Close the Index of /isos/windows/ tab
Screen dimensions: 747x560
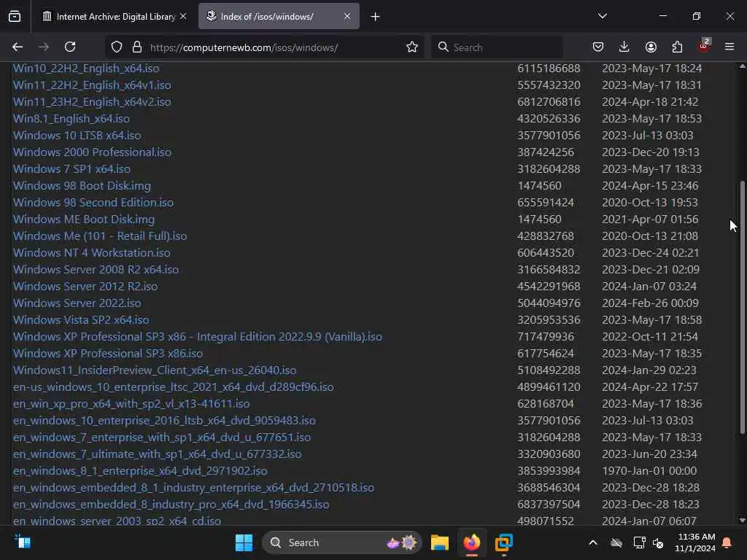tap(347, 16)
